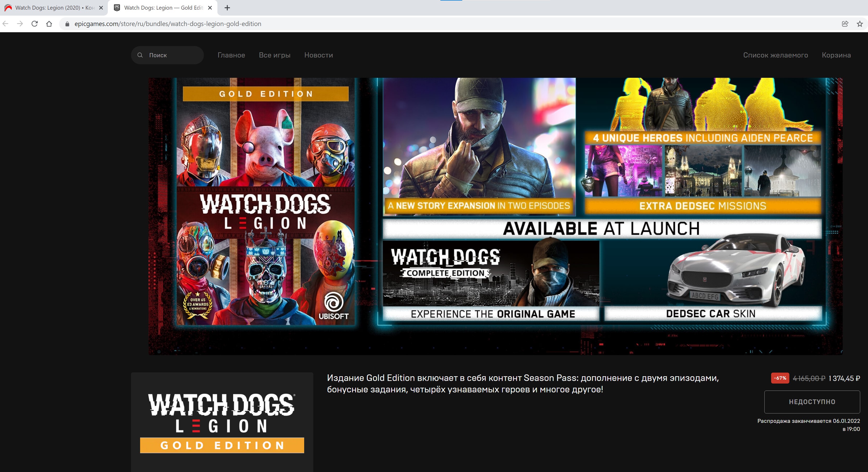Go to browser home page icon

pos(49,24)
